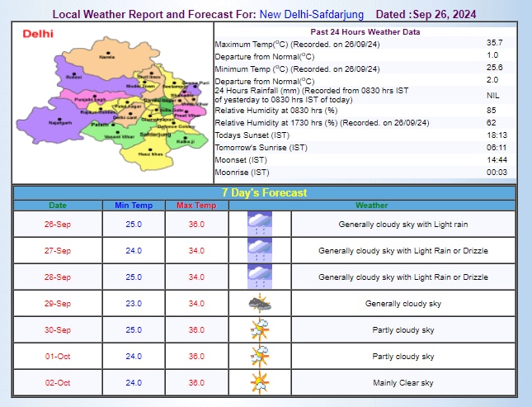
Task: Click the drizzle icon for 28-Sep
Action: tap(261, 277)
